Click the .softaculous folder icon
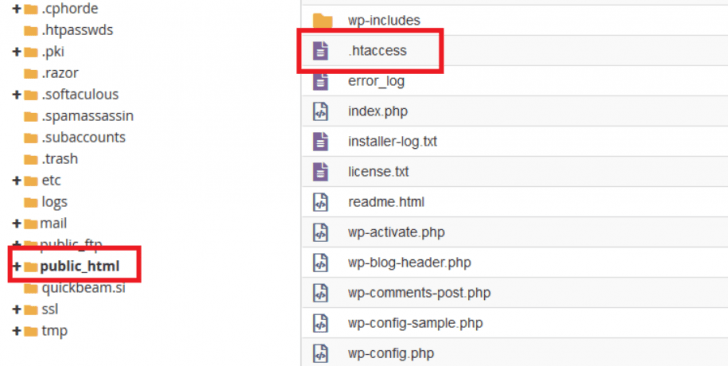Image resolution: width=728 pixels, height=366 pixels. click(31, 95)
